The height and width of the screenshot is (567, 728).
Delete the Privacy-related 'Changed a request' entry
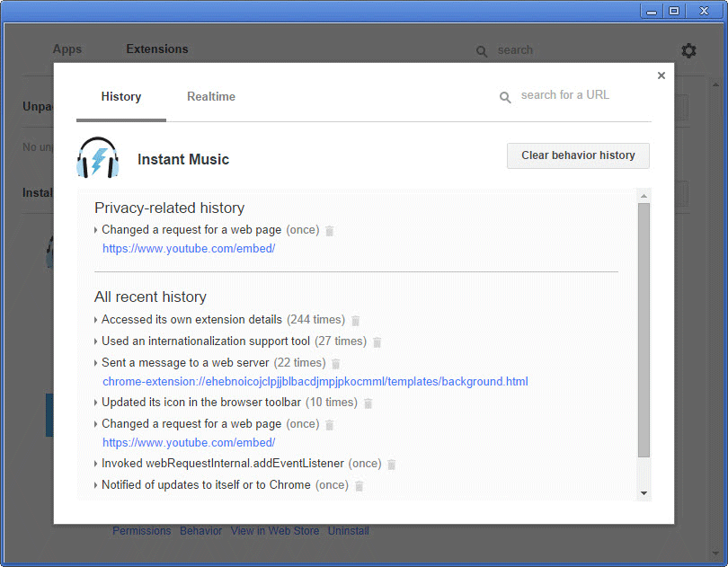pos(329,231)
